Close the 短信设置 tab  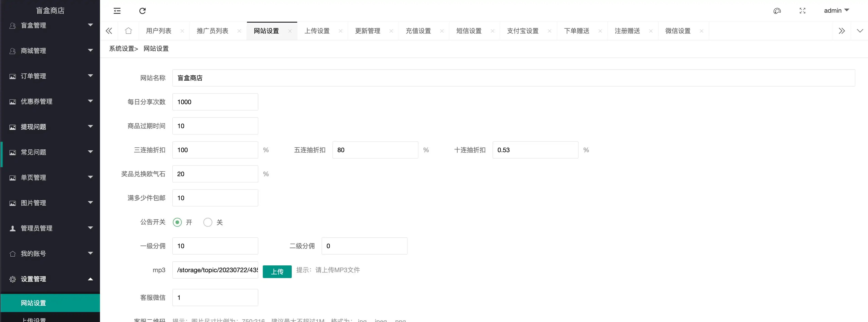(x=493, y=31)
